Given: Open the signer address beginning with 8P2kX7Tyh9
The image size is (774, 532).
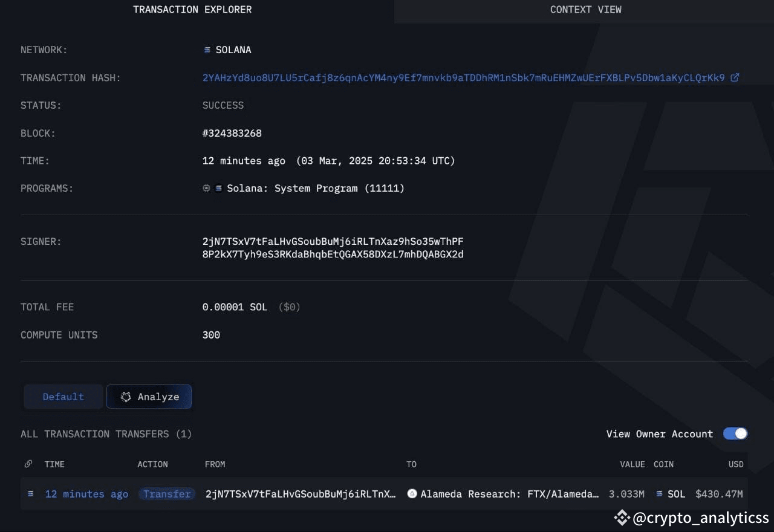Looking at the screenshot, I should click(333, 255).
